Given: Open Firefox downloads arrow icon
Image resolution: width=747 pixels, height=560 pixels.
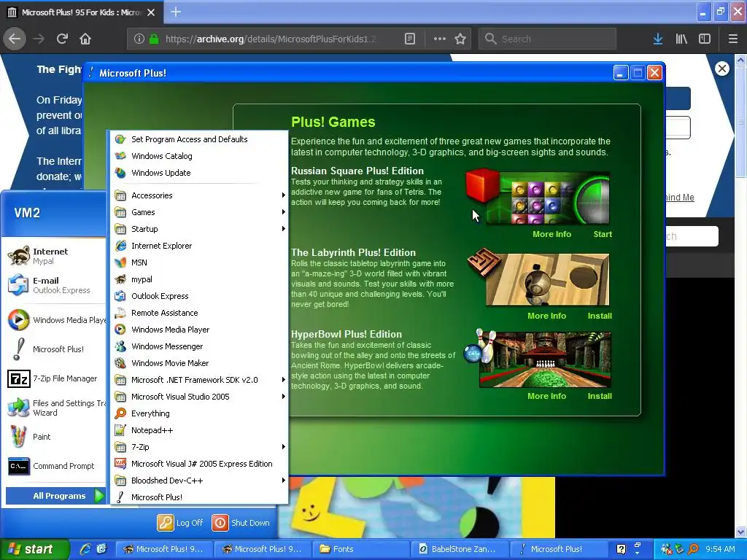Looking at the screenshot, I should 658,39.
